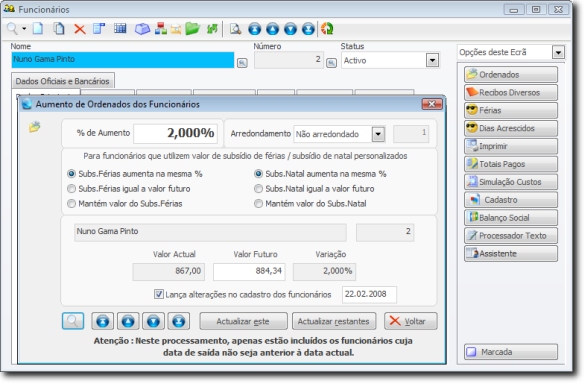This screenshot has height=385, width=584.
Task: Select Subs.Férias igual a valor futuro
Action: click(129, 188)
